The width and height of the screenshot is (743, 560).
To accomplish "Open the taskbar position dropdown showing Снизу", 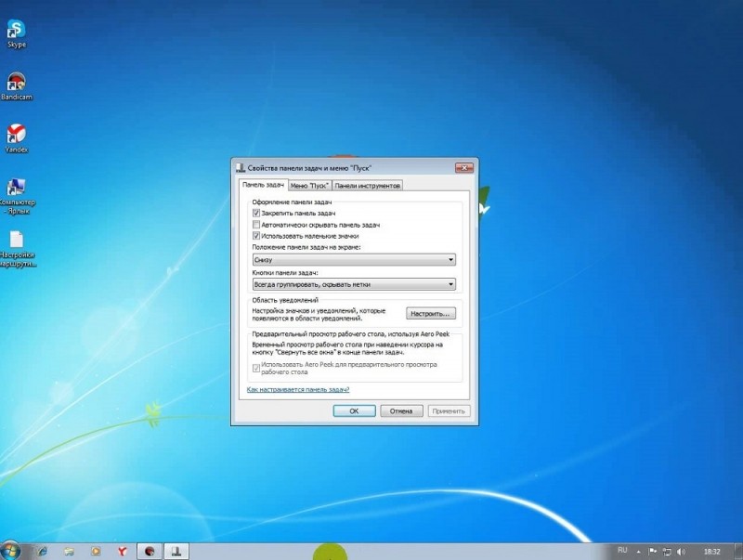I will click(x=354, y=260).
